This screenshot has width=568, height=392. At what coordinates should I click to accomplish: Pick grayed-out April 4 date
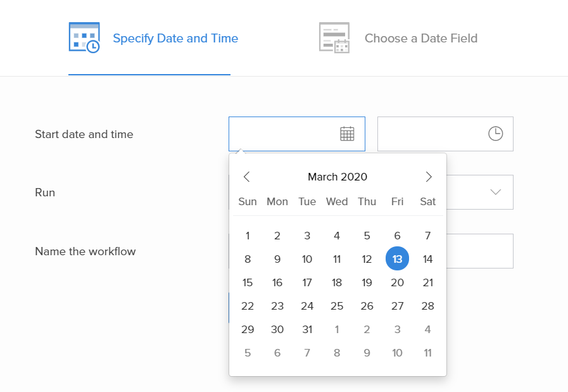428,329
